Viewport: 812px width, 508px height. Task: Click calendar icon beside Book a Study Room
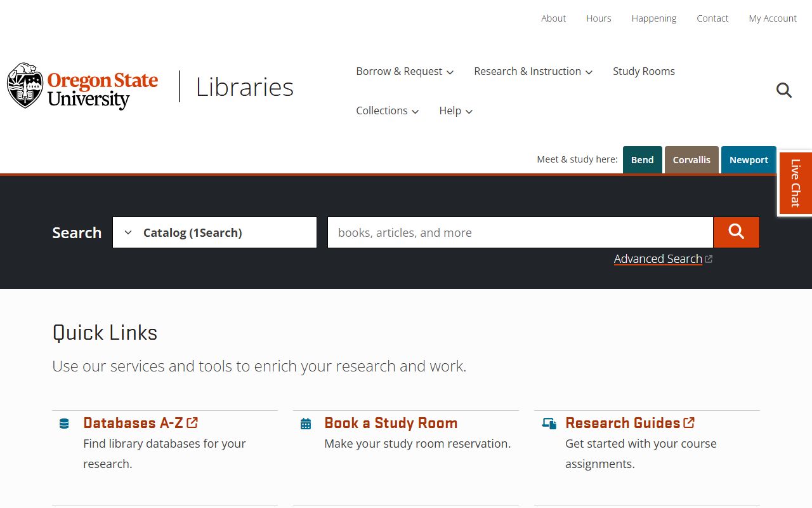point(306,424)
